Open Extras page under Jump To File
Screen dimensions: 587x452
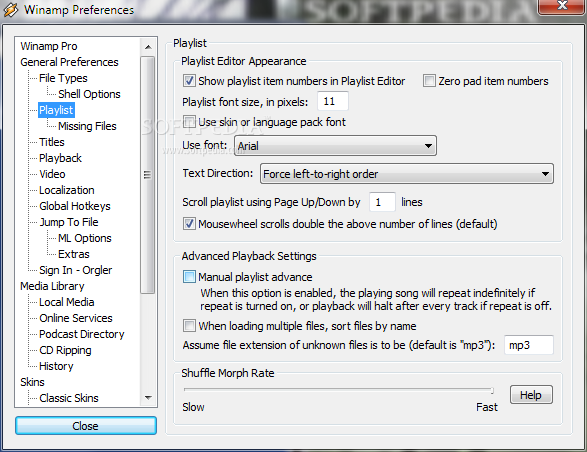[x=74, y=254]
